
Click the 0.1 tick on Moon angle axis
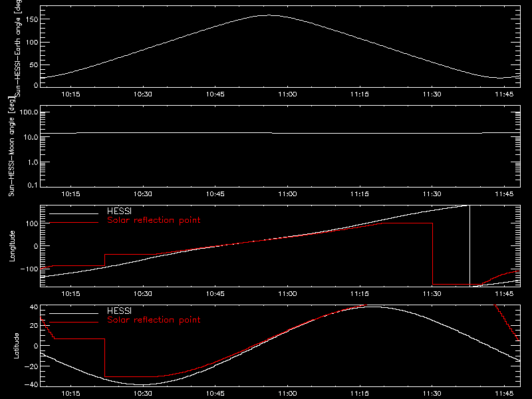click(33, 185)
